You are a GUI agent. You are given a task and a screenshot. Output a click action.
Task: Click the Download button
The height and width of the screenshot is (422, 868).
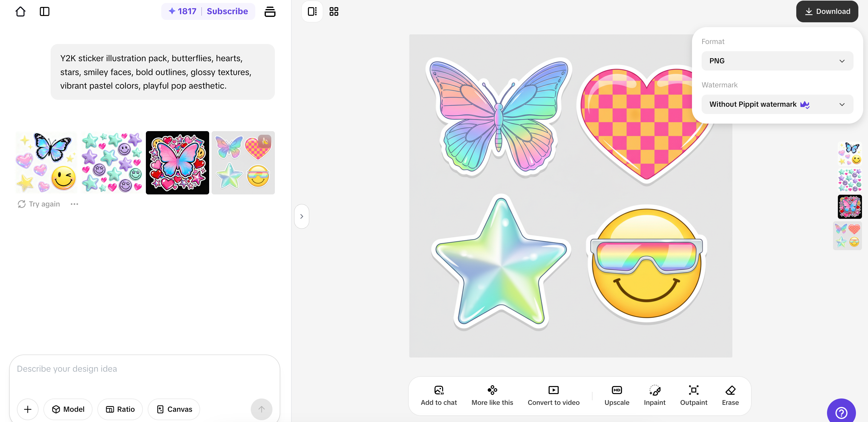click(x=827, y=11)
